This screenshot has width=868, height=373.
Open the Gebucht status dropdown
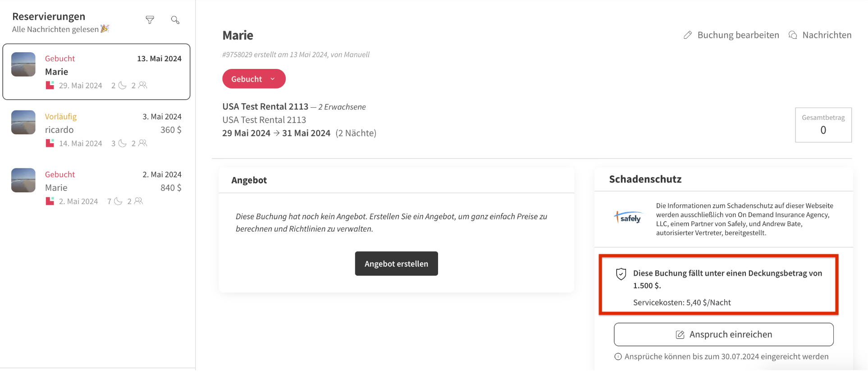click(x=254, y=78)
